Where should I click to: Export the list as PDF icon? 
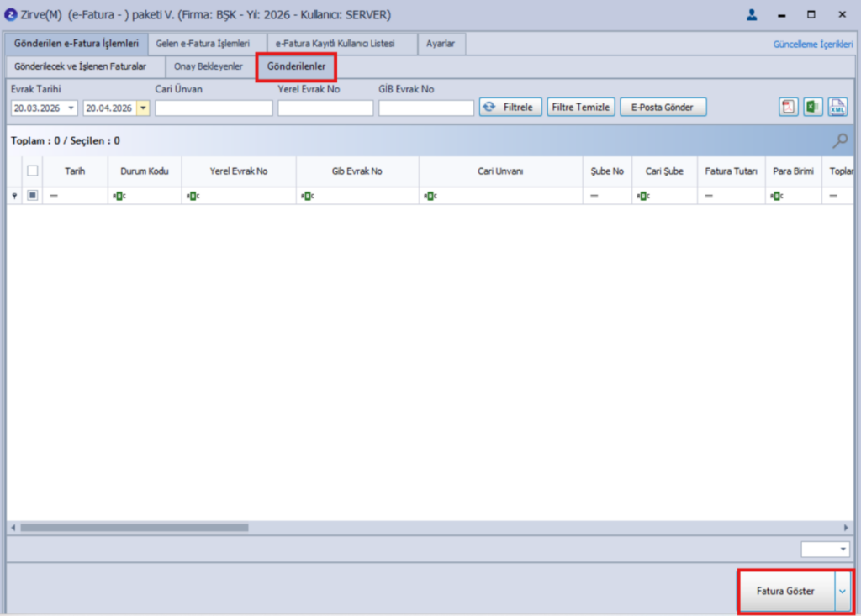tap(788, 107)
